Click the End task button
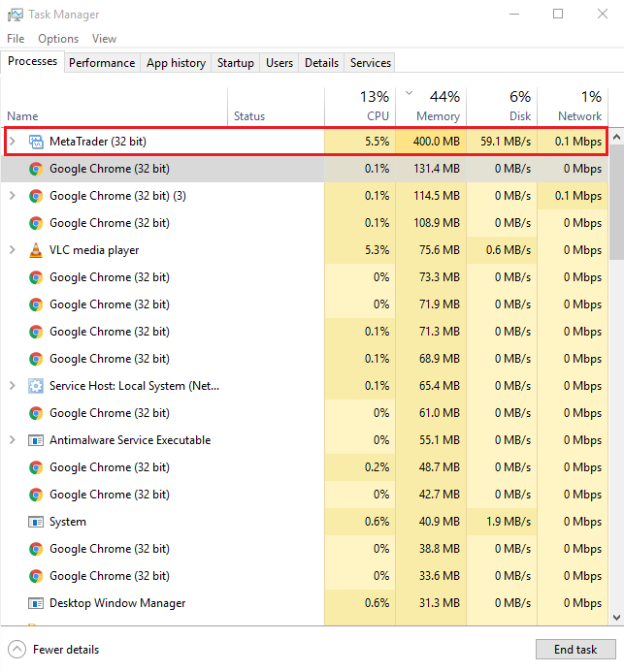The image size is (624, 672). point(575,650)
